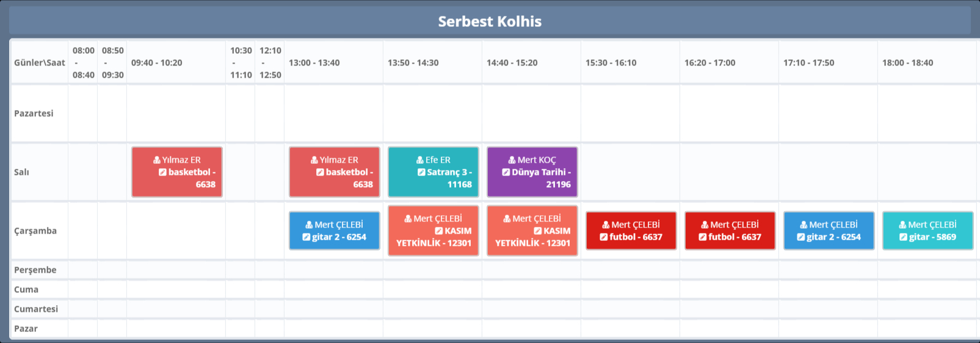This screenshot has height=343, width=980.
Task: Click the edit icon on the 13:50 KASIM YETKİNLİK card
Action: (438, 231)
